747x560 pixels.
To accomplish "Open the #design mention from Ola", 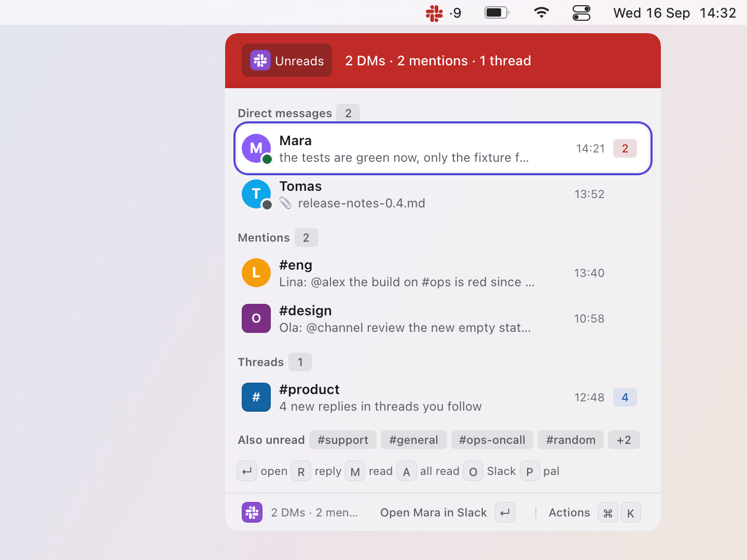I will coord(443,318).
